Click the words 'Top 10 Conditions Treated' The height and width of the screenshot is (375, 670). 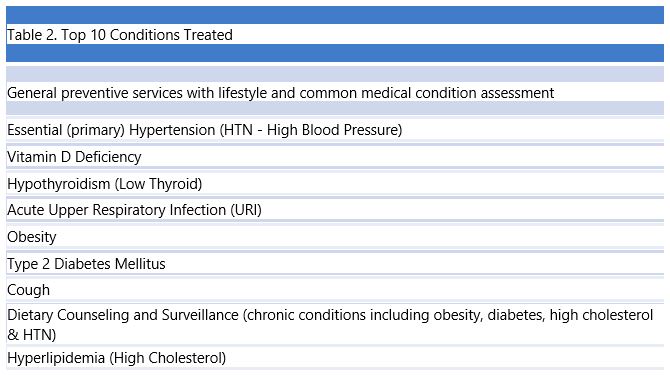[147, 35]
